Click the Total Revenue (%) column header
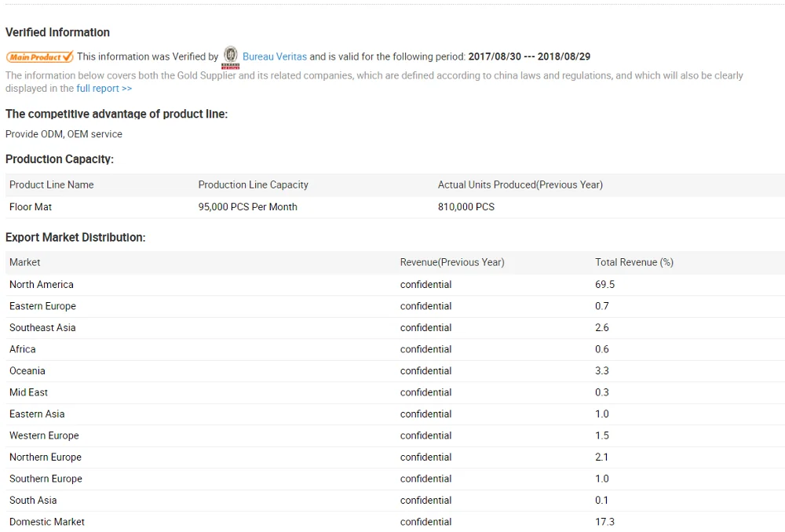Viewport: 785px width, 532px height. (x=633, y=262)
